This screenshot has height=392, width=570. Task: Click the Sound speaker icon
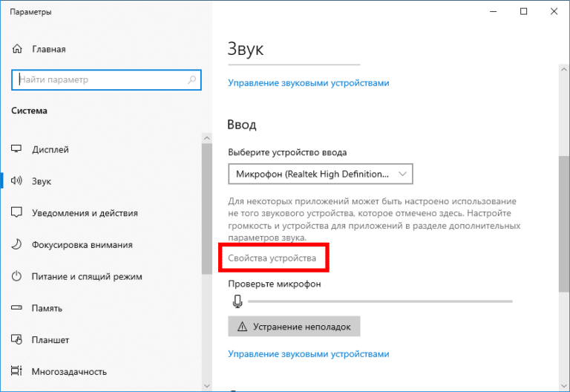coord(17,181)
